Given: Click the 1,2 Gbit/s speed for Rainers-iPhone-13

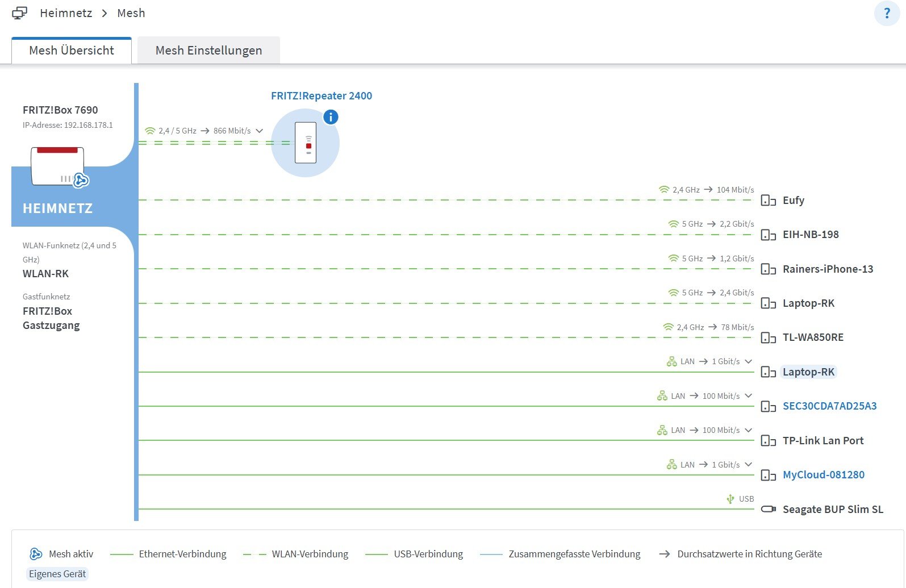Looking at the screenshot, I should click(737, 258).
